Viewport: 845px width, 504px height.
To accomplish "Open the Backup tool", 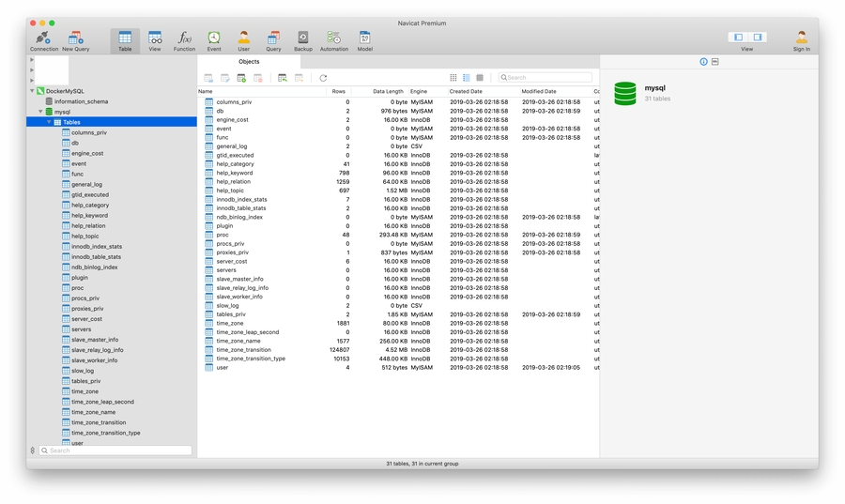I will (303, 38).
